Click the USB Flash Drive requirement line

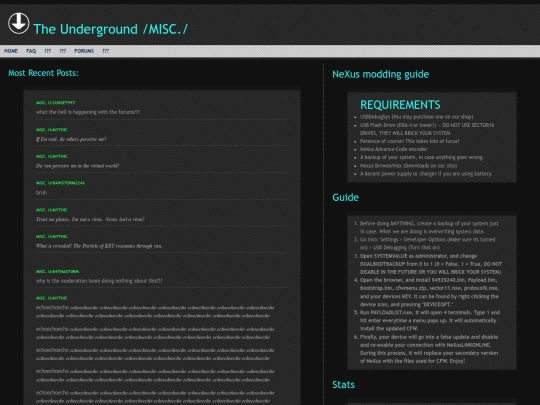(x=427, y=129)
